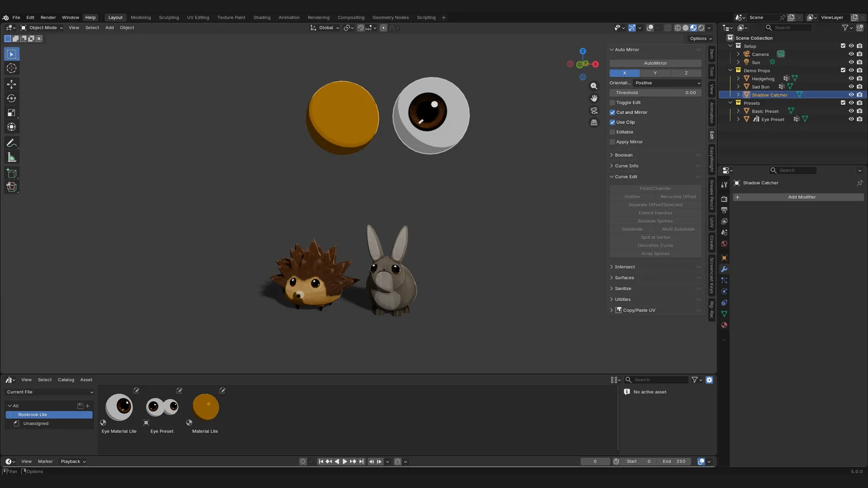Select the Rotate tool
Screen dimensions: 868x488
(11, 98)
